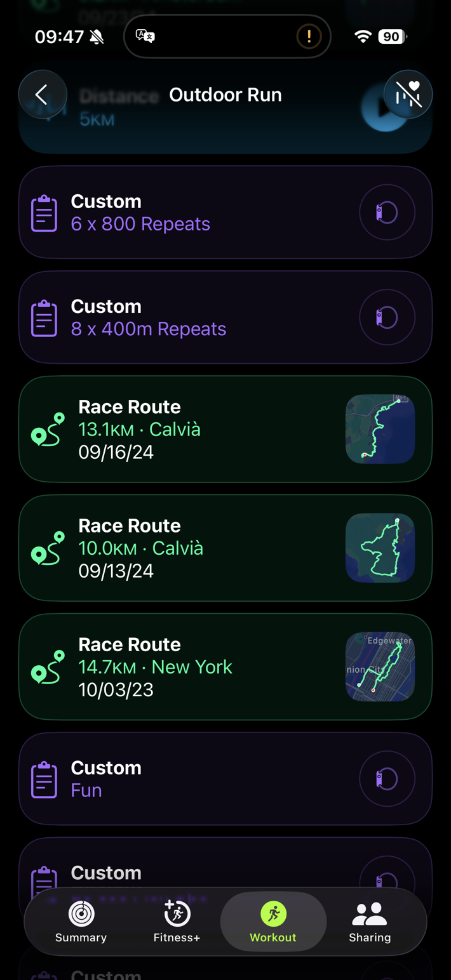The image size is (451, 980).
Task: Tap clipboard icon on 6 x 800 Repeats
Action: 44,213
